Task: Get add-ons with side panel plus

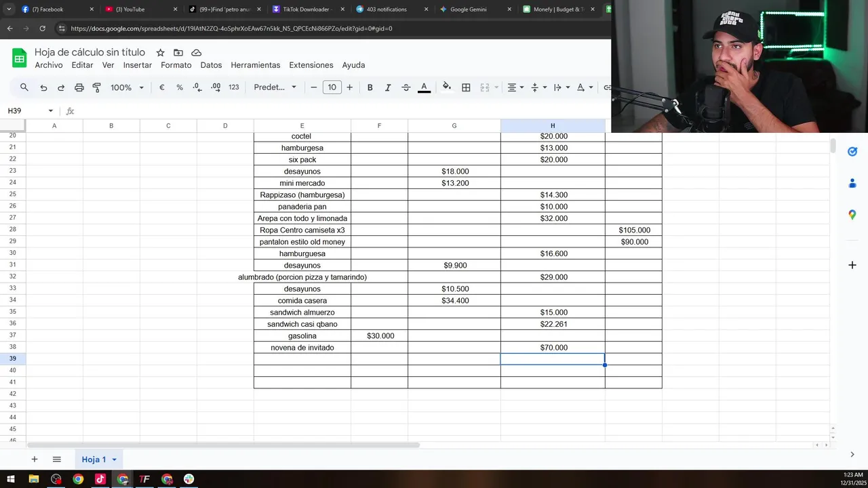Action: [852, 265]
